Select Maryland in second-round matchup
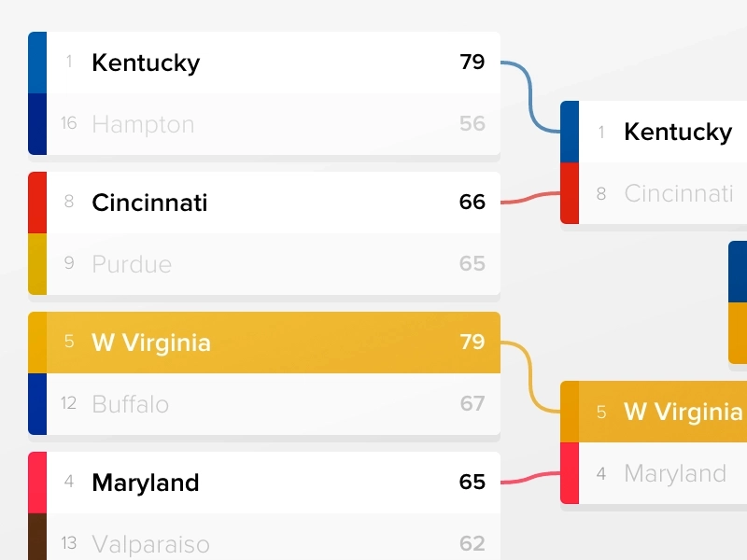747x560 pixels. [x=654, y=473]
